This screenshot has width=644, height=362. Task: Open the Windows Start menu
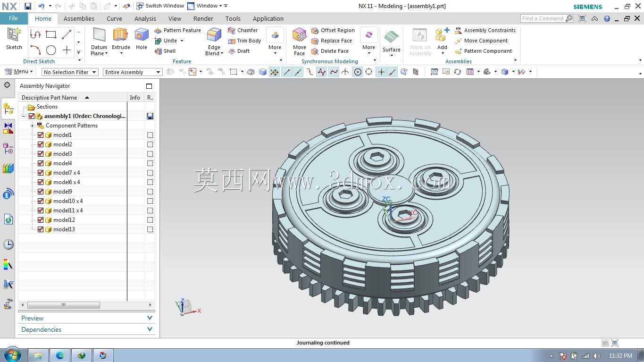[x=12, y=355]
